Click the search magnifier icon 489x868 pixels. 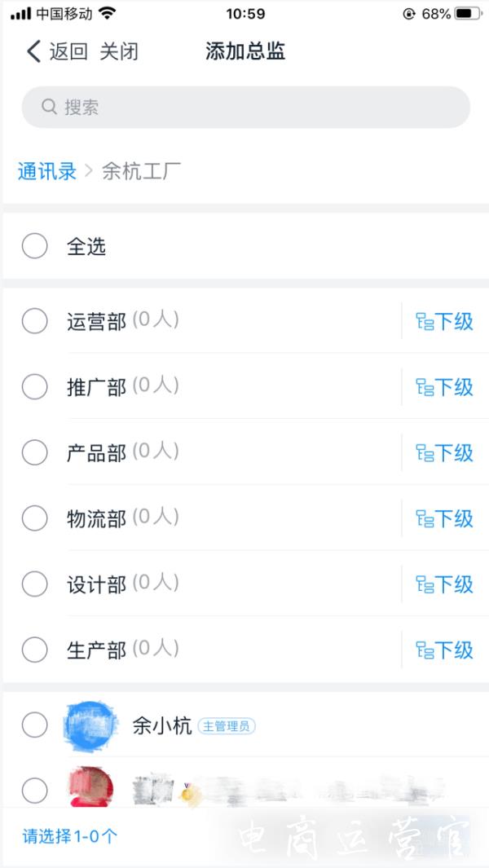pos(49,107)
